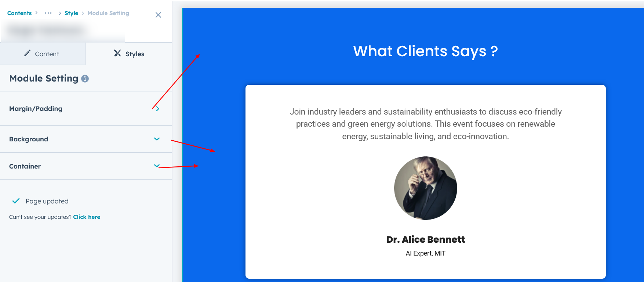The height and width of the screenshot is (282, 644).
Task: Click the testimonial paragraph text
Action: coord(425,124)
